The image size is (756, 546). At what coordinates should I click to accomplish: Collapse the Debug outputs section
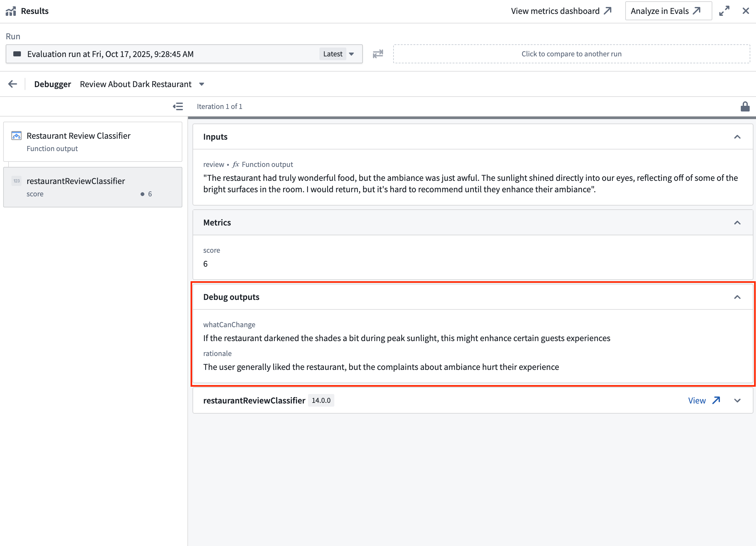pyautogui.click(x=738, y=296)
